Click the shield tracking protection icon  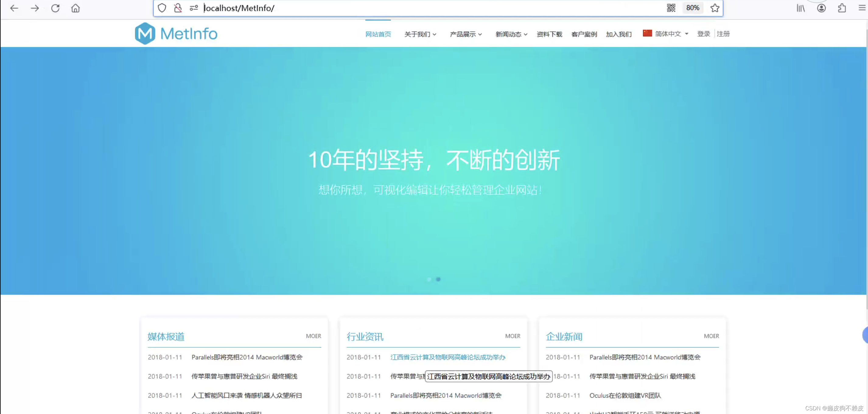tap(162, 8)
